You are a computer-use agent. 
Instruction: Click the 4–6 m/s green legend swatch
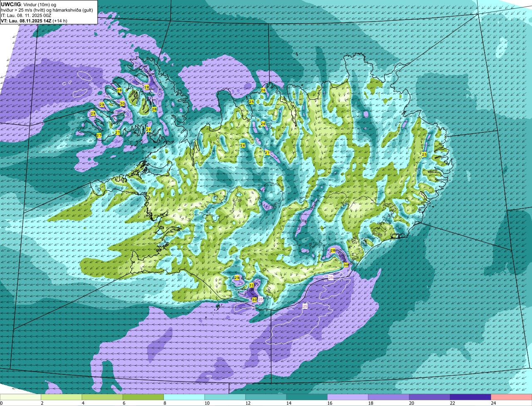(x=102, y=397)
